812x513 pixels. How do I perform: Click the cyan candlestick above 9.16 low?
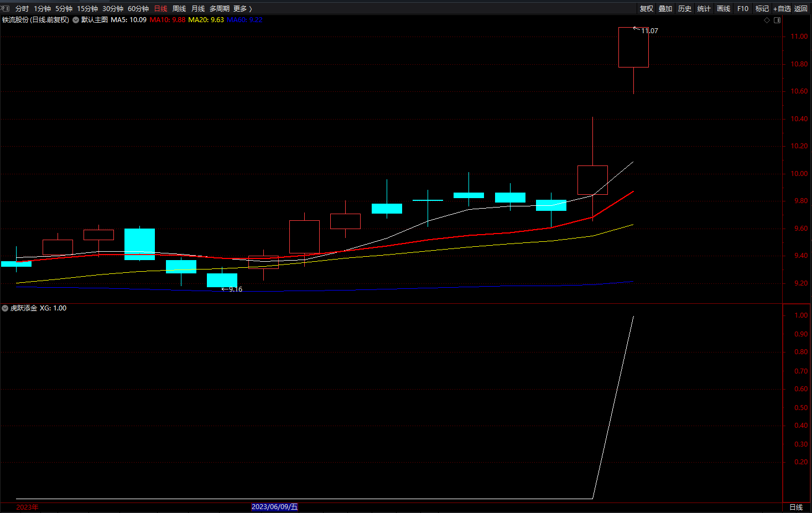[x=222, y=280]
